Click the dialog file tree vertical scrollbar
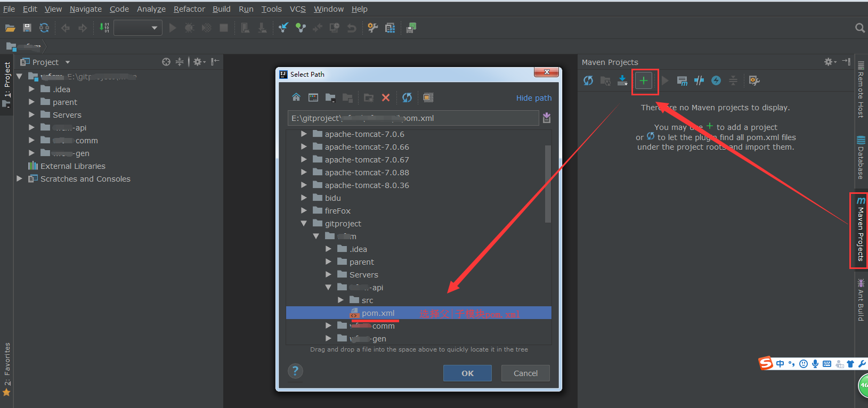This screenshot has width=868, height=408. (x=548, y=184)
